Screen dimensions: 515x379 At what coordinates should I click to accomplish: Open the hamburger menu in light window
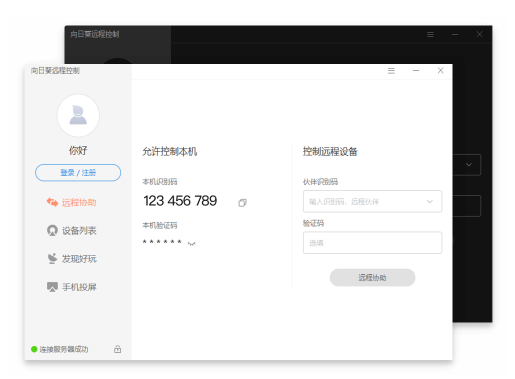click(x=391, y=71)
